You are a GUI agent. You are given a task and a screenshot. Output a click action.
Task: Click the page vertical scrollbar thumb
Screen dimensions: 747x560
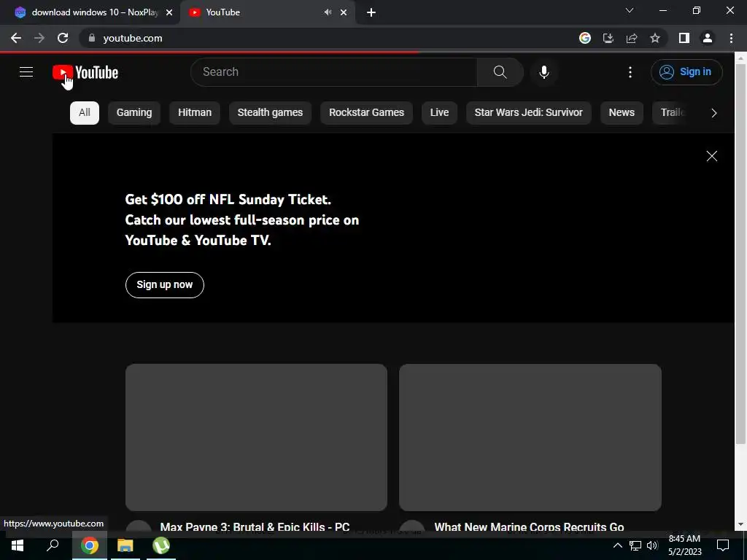(740, 254)
